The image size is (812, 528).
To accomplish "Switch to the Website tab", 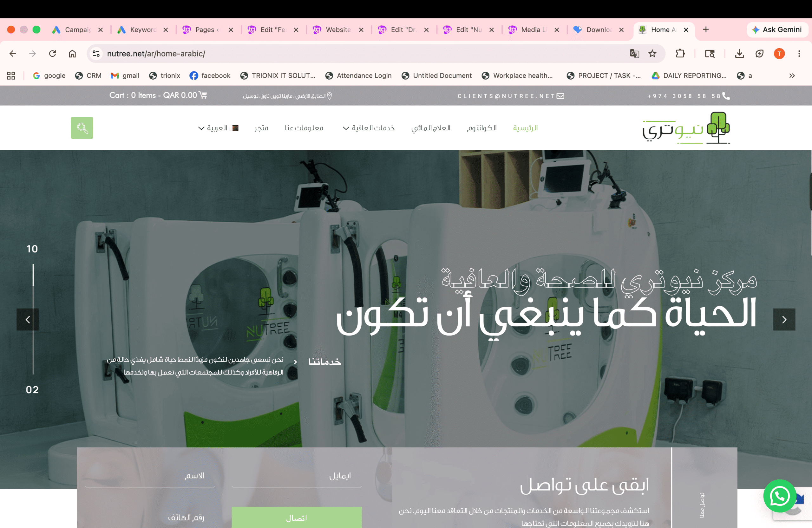I will pyautogui.click(x=338, y=30).
